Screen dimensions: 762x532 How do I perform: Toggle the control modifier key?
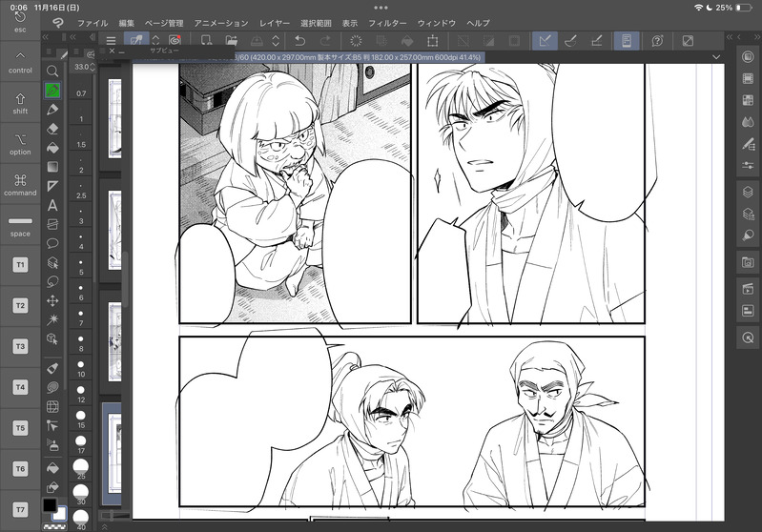[20, 62]
